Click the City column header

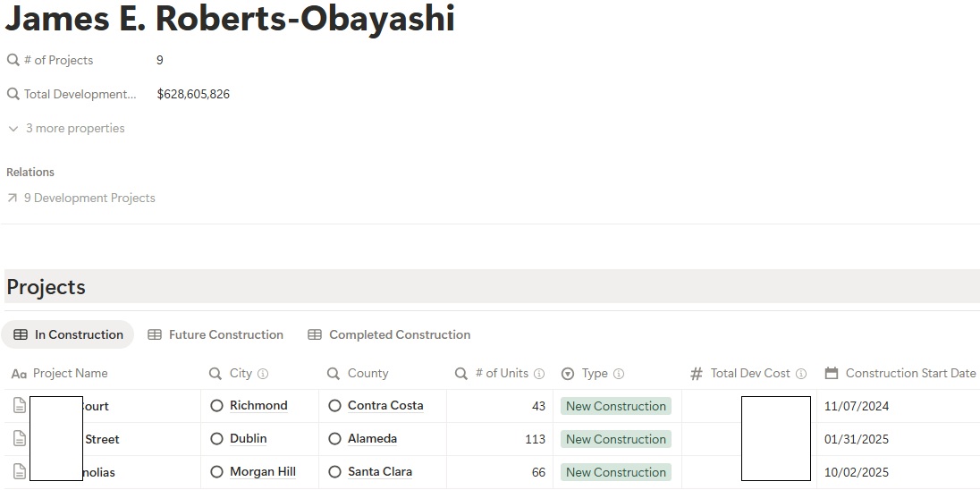[x=241, y=373]
